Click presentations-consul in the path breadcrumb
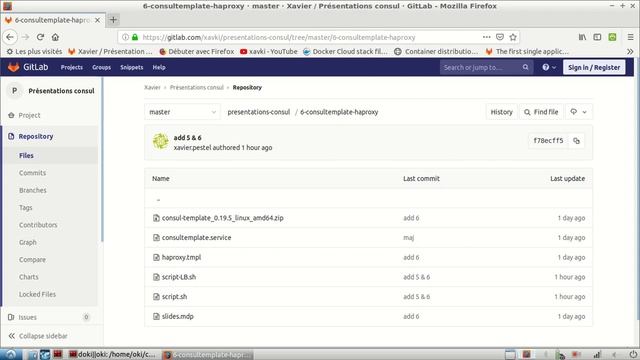 pyautogui.click(x=258, y=112)
